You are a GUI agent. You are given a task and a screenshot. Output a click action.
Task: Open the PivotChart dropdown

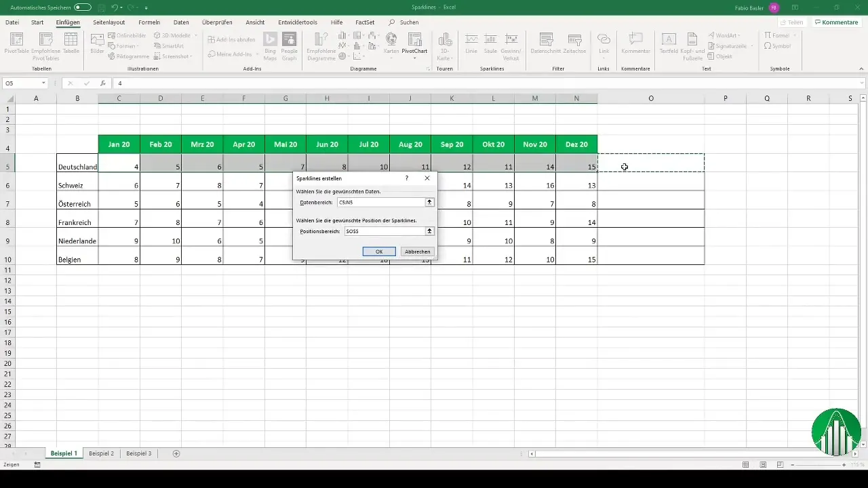(x=414, y=57)
